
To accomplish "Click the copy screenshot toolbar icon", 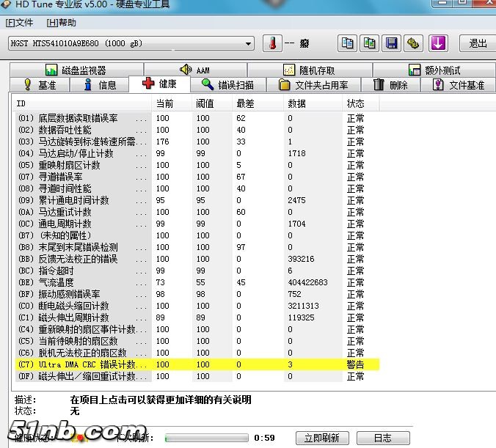I will click(x=369, y=43).
